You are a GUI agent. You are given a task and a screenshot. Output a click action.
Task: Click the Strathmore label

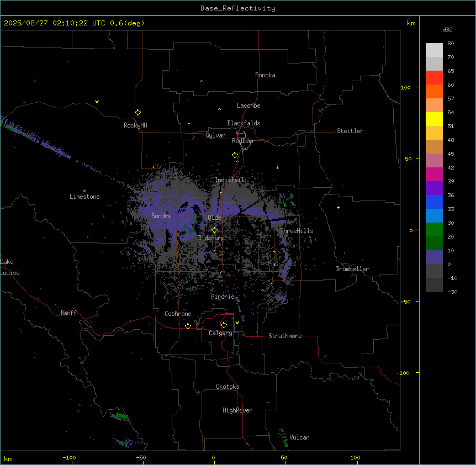click(x=285, y=336)
